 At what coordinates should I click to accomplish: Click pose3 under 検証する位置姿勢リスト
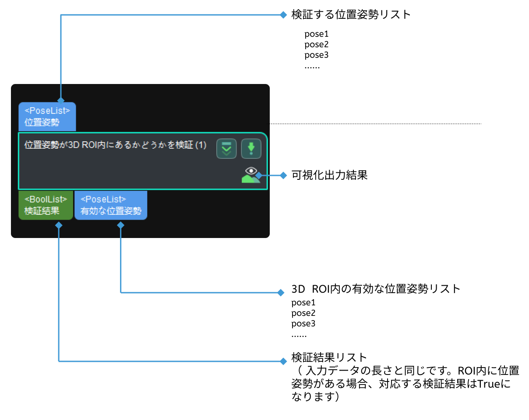317,55
